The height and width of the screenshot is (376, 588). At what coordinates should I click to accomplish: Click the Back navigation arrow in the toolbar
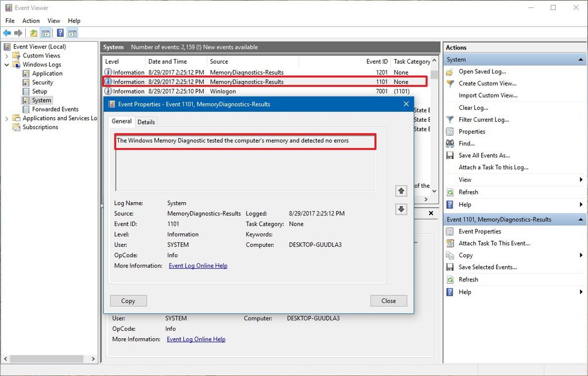[x=7, y=33]
